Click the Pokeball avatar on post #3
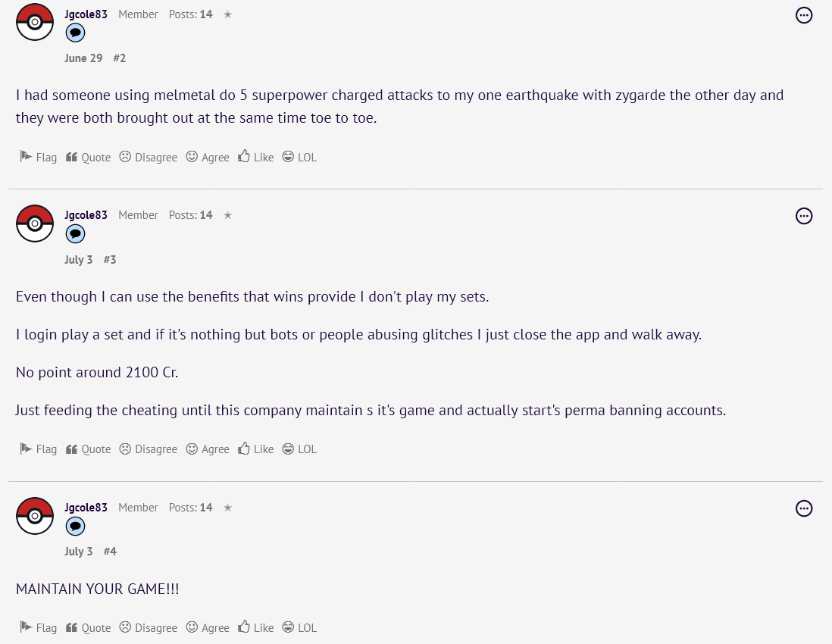Viewport: 832px width, 644px height. [x=35, y=223]
